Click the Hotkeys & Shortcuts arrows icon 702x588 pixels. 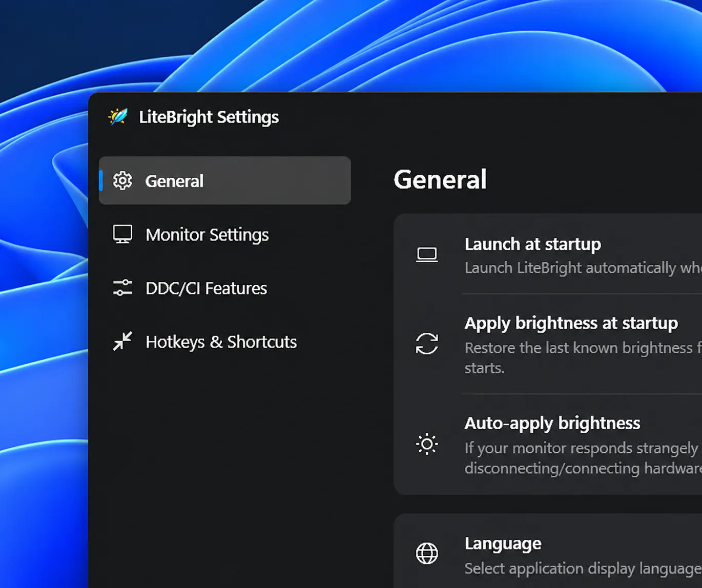coord(122,341)
